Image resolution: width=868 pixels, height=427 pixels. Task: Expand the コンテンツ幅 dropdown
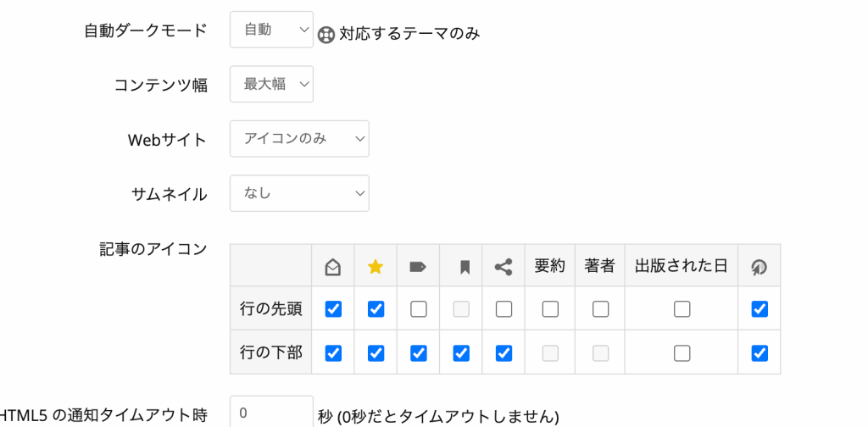tap(271, 84)
